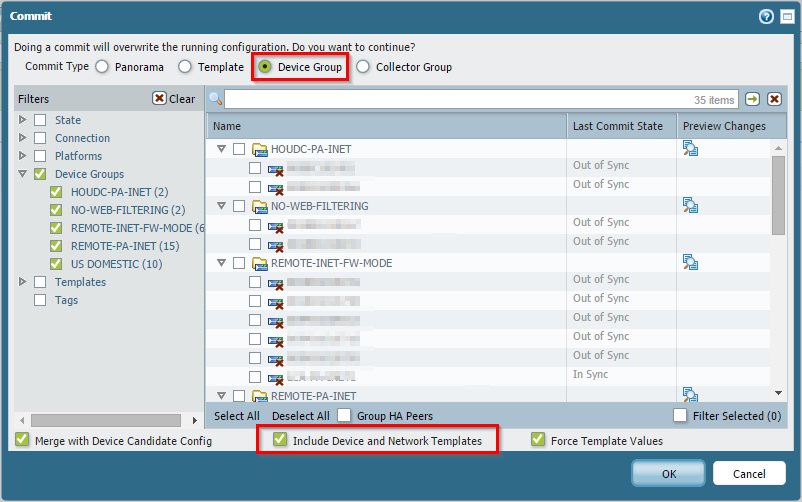This screenshot has height=502, width=802.
Task: Select the Device Group commit type
Action: pos(265,67)
